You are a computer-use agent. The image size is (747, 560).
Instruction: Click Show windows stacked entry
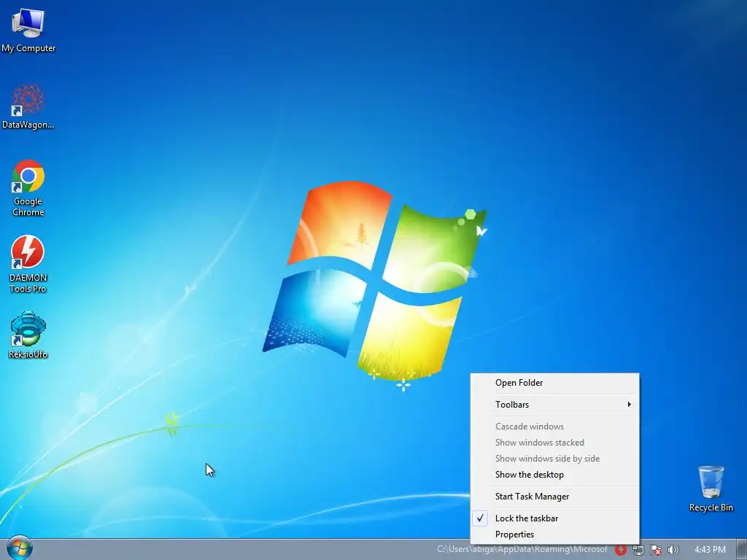(555, 443)
